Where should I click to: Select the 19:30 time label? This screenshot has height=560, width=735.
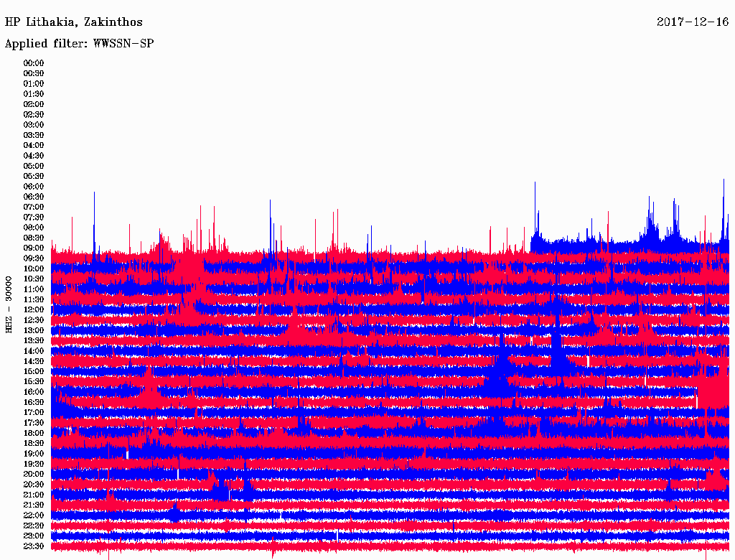(34, 464)
